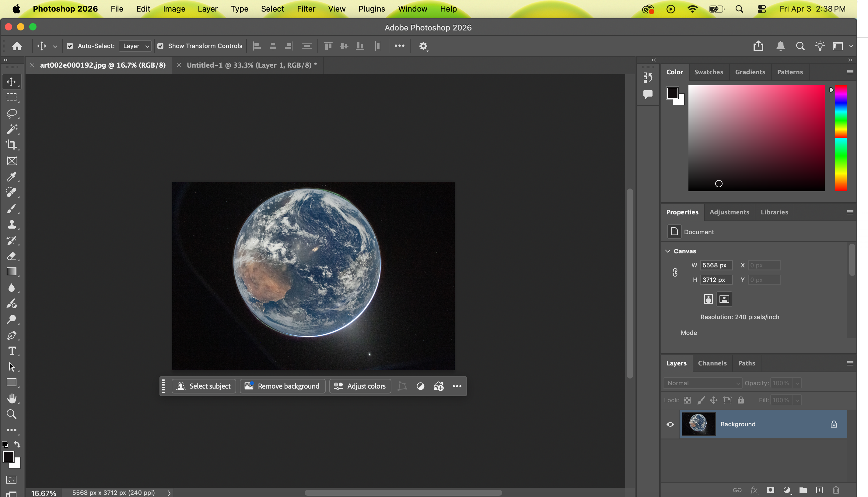Select the Brush tool
Viewport: 868px width, 497px height.
[12, 209]
